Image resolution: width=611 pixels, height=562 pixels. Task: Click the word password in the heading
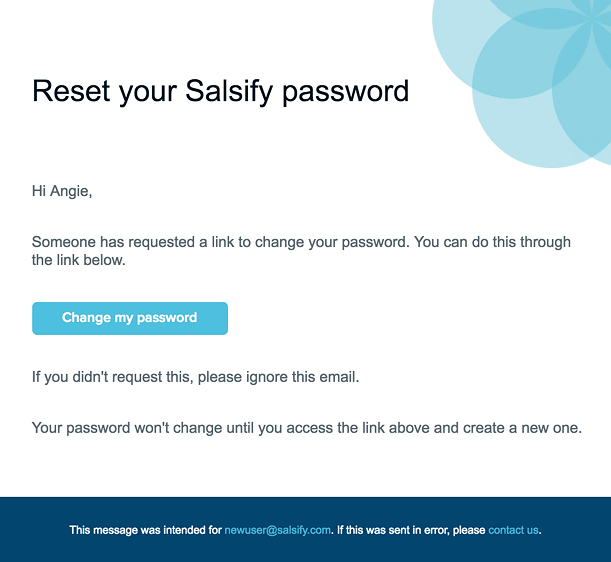tap(346, 92)
